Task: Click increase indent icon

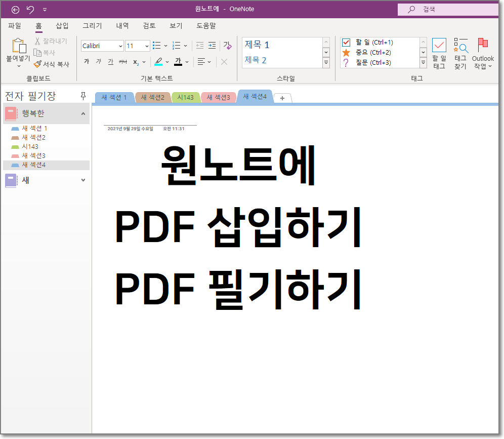Action: 212,46
